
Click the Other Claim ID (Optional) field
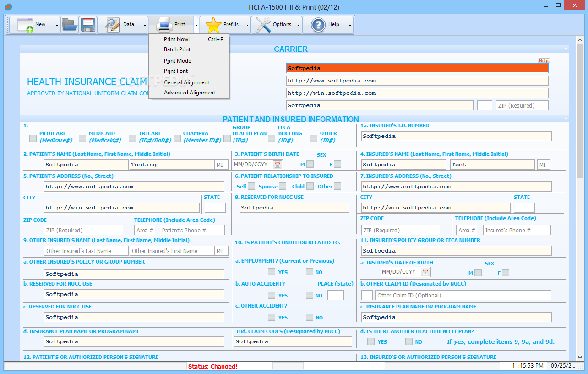coord(463,295)
